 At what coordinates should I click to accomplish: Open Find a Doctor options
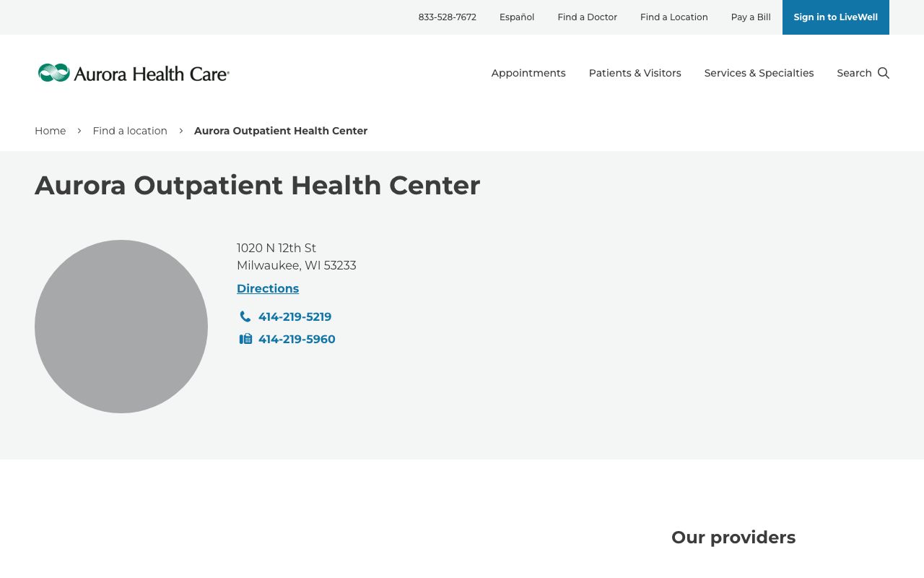587,17
